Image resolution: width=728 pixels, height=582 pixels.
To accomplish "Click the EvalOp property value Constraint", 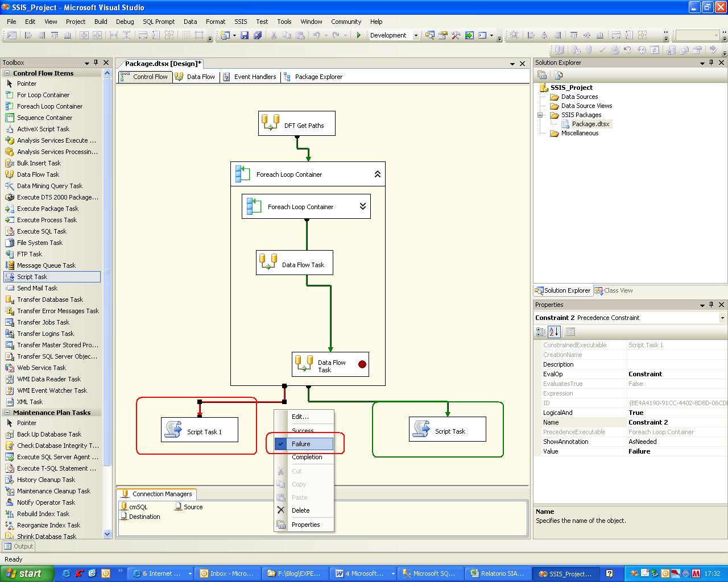I will 677,374.
